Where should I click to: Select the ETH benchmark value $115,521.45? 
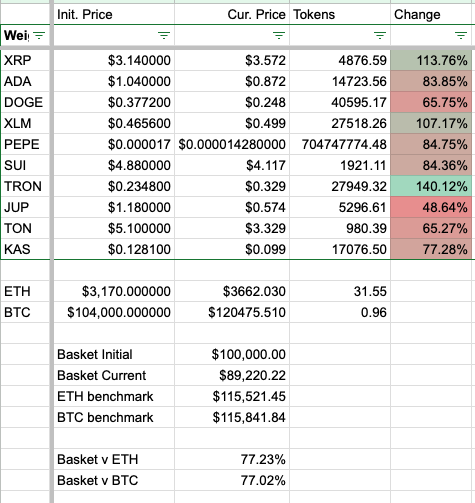(232, 396)
